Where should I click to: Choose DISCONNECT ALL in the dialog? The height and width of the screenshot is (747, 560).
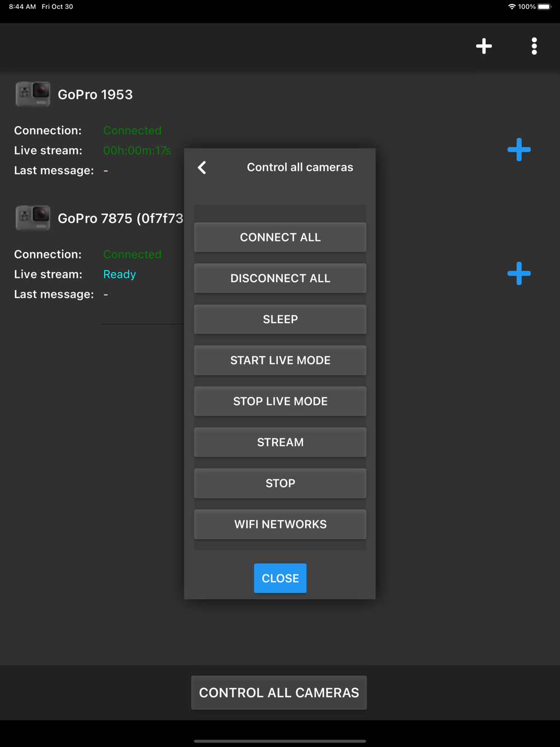(280, 278)
